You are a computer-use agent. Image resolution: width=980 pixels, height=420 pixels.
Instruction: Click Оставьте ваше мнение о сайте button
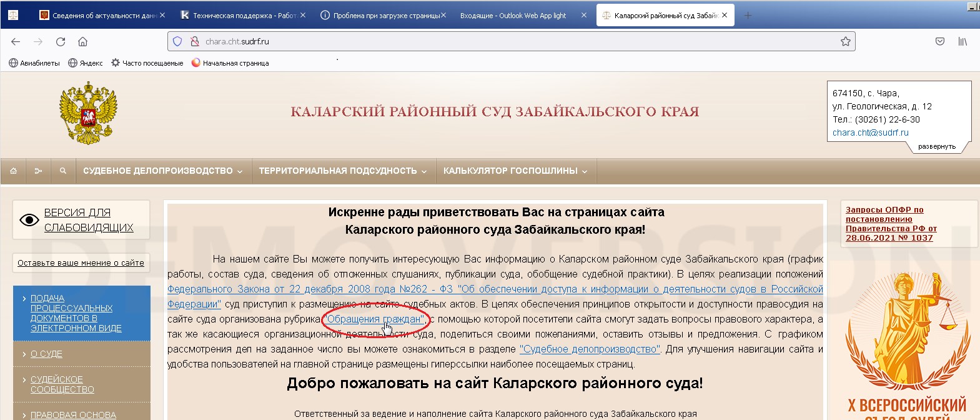[x=81, y=263]
